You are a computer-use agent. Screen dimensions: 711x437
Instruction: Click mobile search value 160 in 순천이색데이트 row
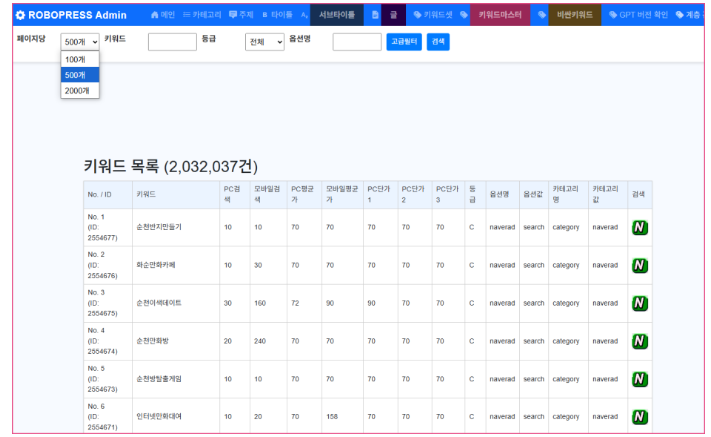[260, 303]
